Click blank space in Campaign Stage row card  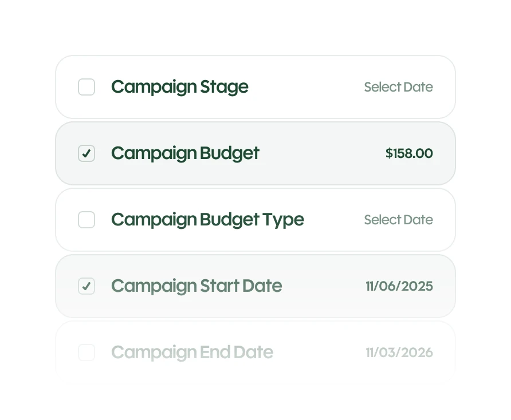click(x=306, y=87)
